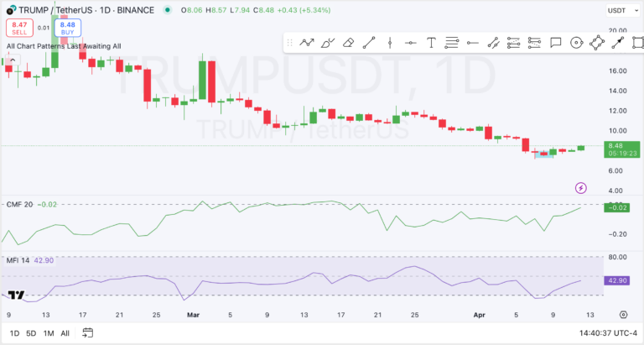This screenshot has width=644, height=345.
Task: Switch to All time range
Action: coord(65,333)
